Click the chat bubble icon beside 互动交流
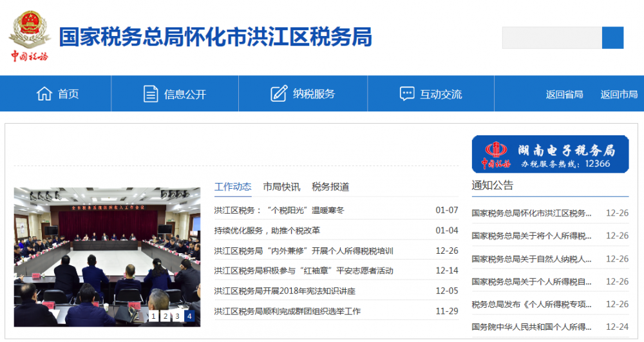The height and width of the screenshot is (342, 644). pos(406,94)
